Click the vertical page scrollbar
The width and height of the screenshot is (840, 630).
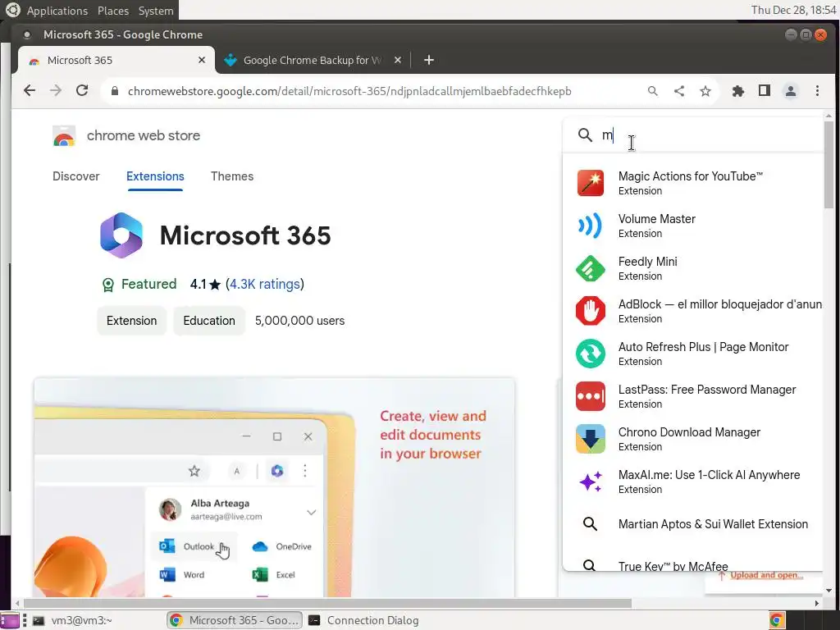point(829,165)
